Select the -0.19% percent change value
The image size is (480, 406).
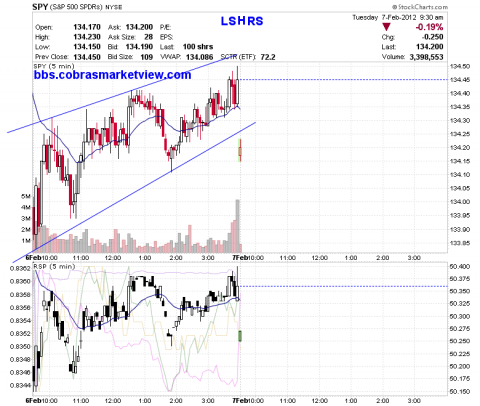coord(430,27)
